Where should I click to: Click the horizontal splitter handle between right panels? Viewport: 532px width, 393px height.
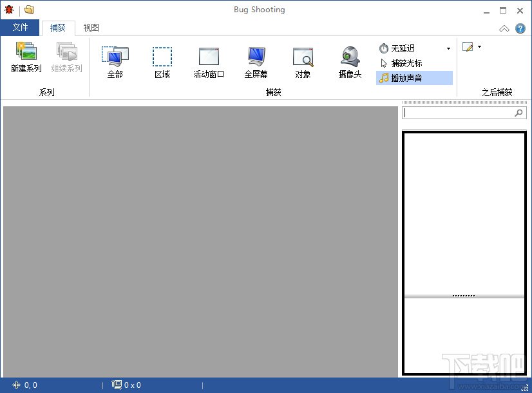[x=464, y=296]
